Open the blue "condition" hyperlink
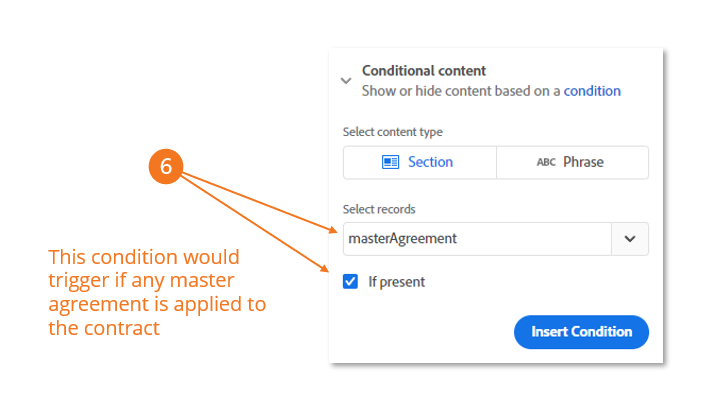The height and width of the screenshot is (409, 710). (592, 91)
